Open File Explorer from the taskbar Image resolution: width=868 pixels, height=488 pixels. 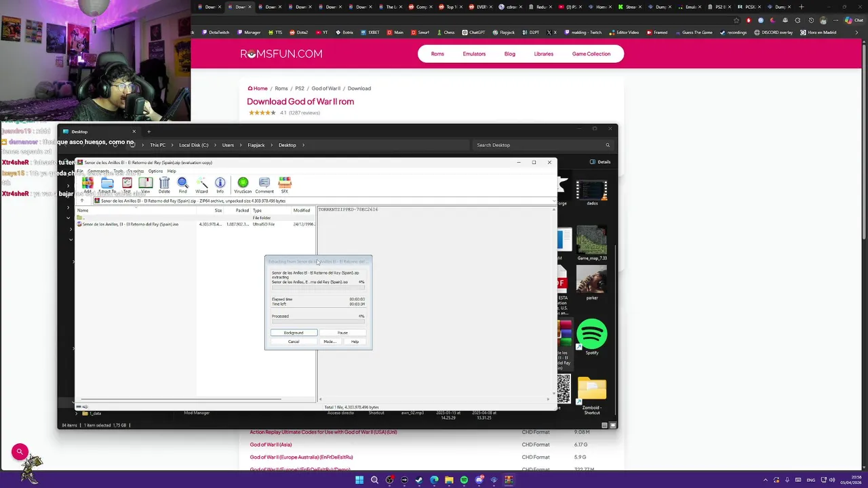pos(449,480)
